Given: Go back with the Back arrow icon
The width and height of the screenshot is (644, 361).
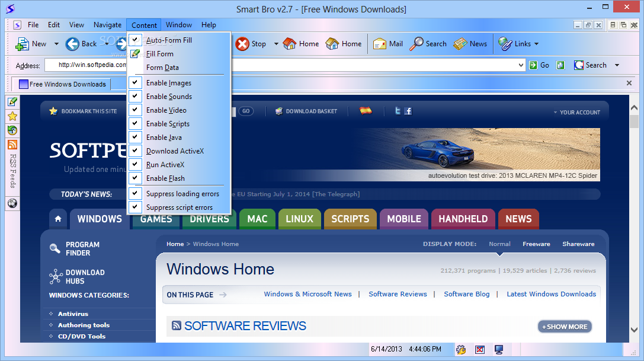Looking at the screenshot, I should click(72, 44).
